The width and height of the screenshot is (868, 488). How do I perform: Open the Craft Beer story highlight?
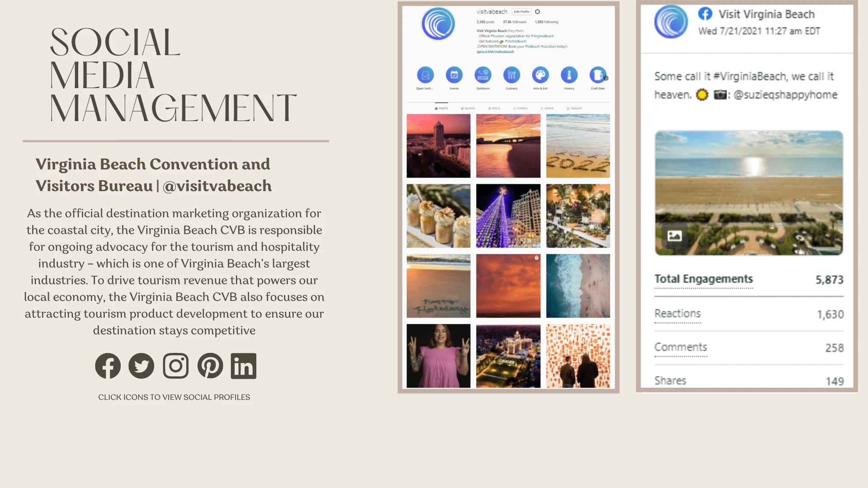point(598,75)
